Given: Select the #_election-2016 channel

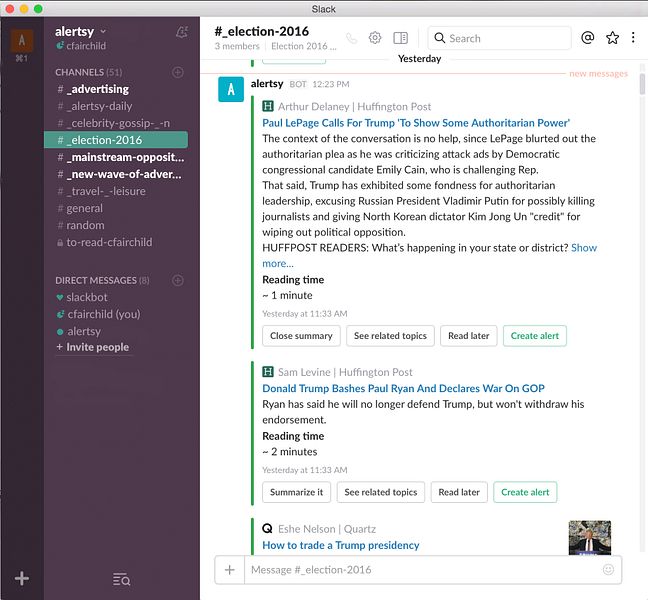Looking at the screenshot, I should 116,140.
